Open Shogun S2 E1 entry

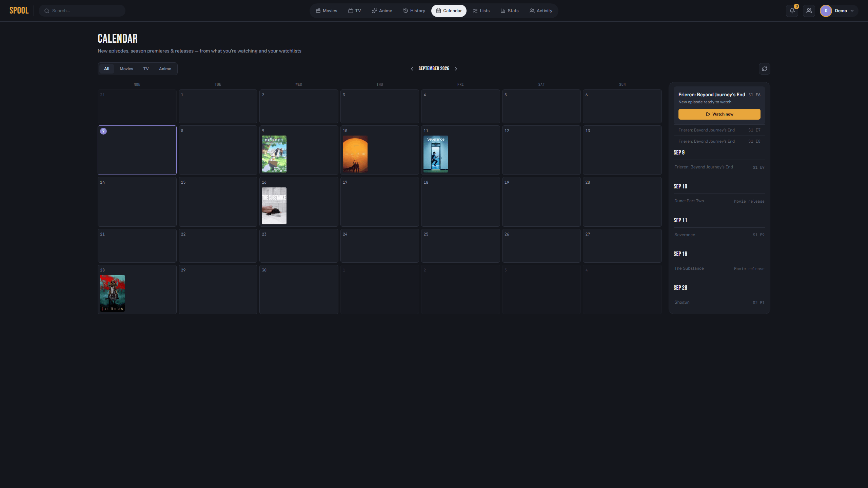pyautogui.click(x=719, y=302)
